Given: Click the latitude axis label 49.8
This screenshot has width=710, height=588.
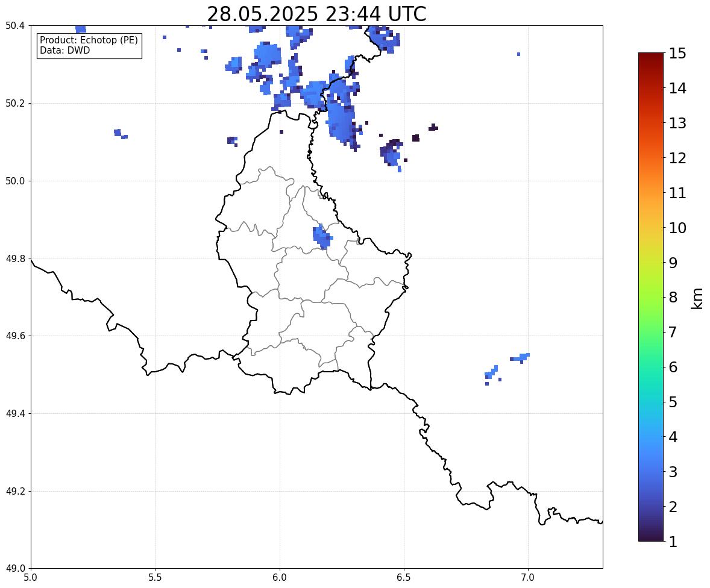Looking at the screenshot, I should point(15,258).
